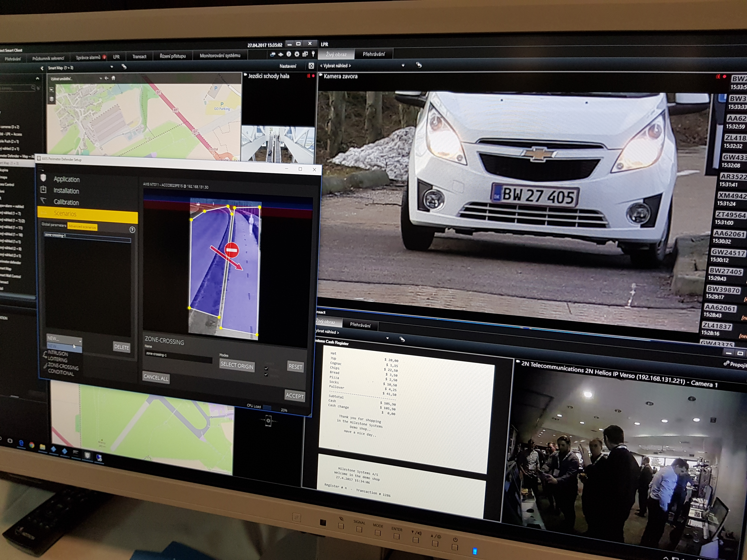Screen dimensions: 747x560
Task: Toggle the second checkbox under Modes
Action: (x=266, y=374)
